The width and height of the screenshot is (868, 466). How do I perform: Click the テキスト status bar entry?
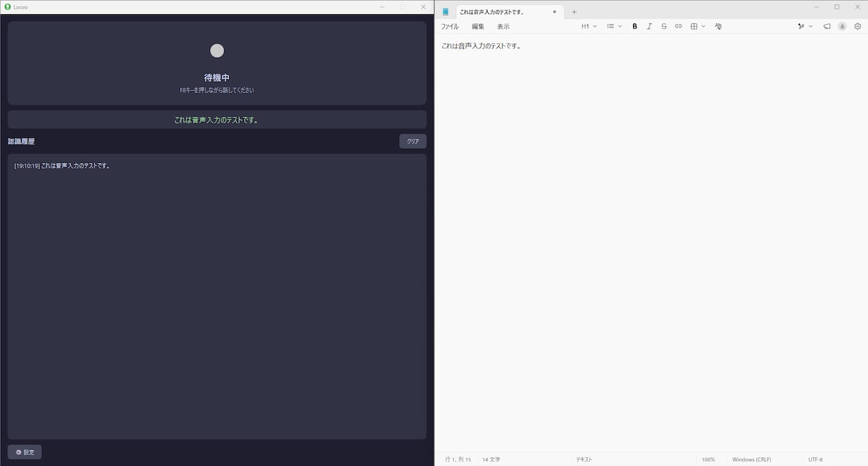click(x=584, y=460)
